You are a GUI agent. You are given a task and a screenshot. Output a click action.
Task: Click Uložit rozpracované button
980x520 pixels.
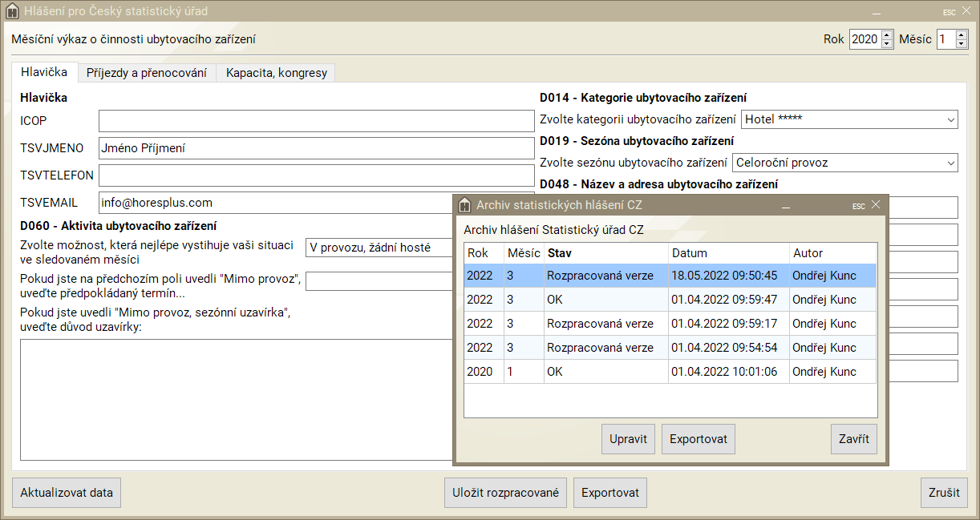[505, 493]
